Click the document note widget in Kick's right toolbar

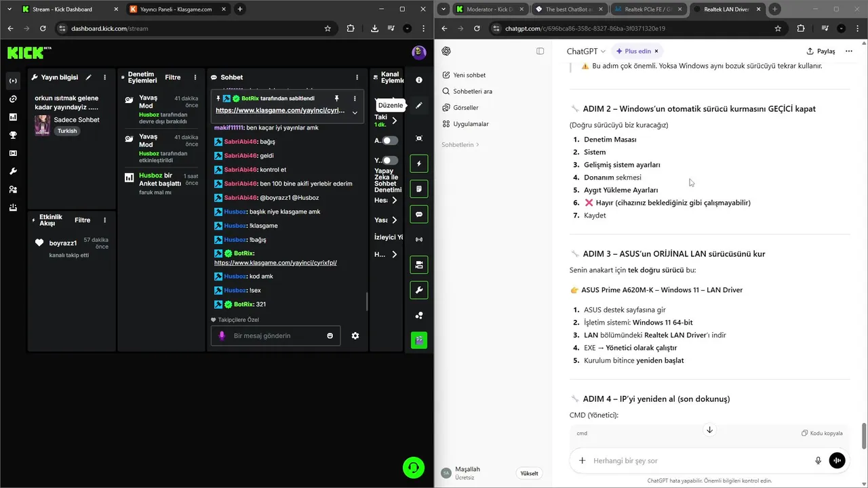coord(419,188)
